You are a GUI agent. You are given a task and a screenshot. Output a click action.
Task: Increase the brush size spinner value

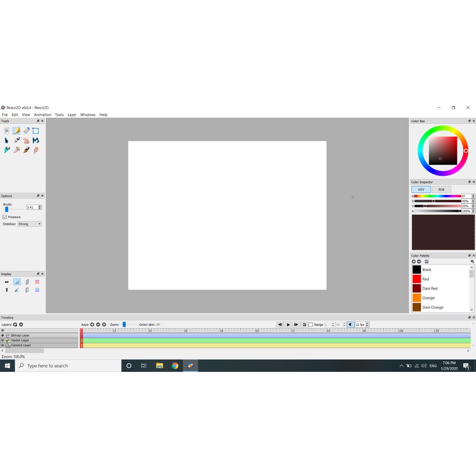[x=40, y=206]
